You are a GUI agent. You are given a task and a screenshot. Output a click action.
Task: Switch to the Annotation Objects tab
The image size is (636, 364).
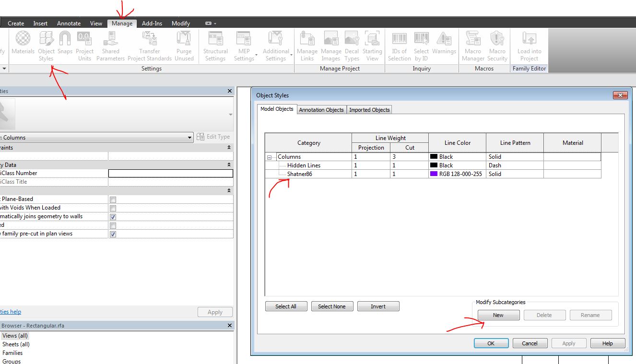(321, 110)
